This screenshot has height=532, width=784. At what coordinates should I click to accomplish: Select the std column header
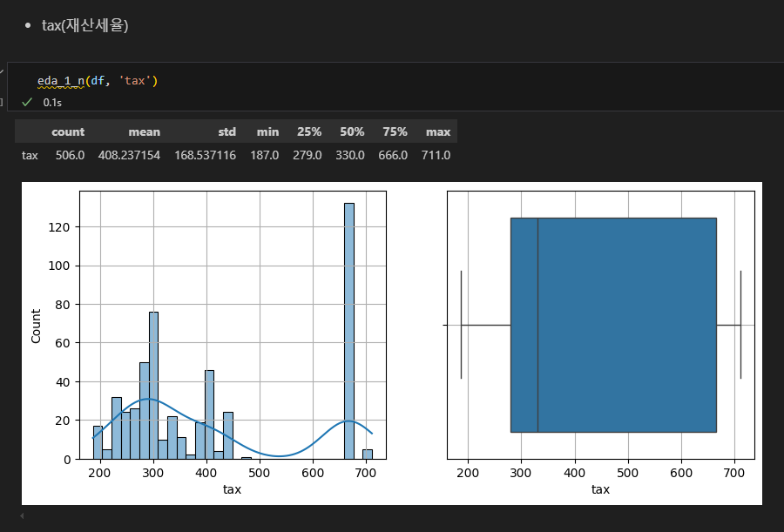click(226, 132)
